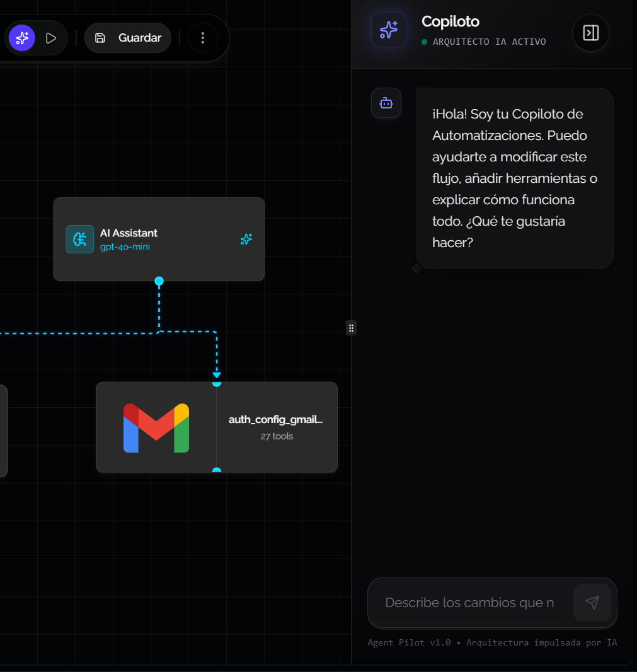
Task: Click the Copiloto header sparkle logo
Action: click(388, 30)
